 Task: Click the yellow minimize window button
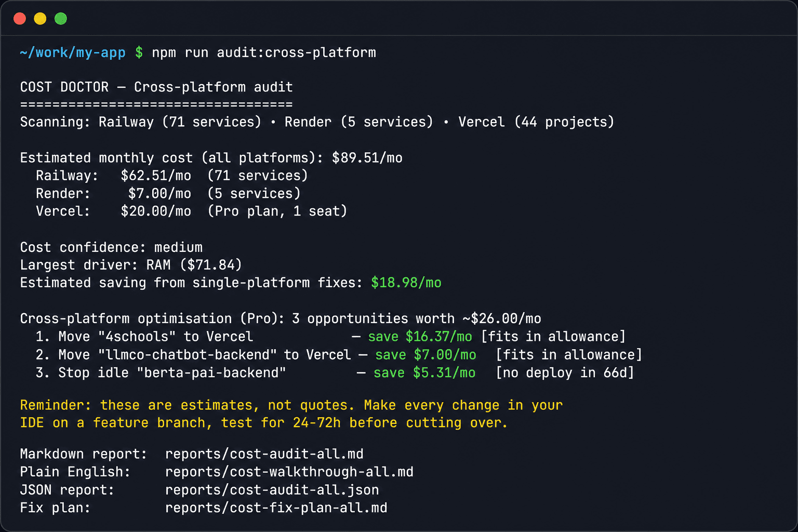tap(40, 19)
